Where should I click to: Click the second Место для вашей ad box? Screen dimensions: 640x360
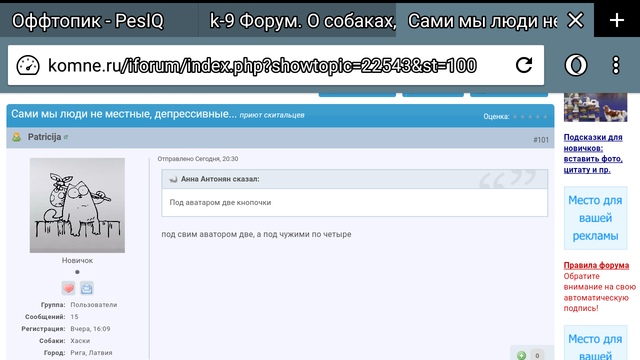(x=596, y=343)
